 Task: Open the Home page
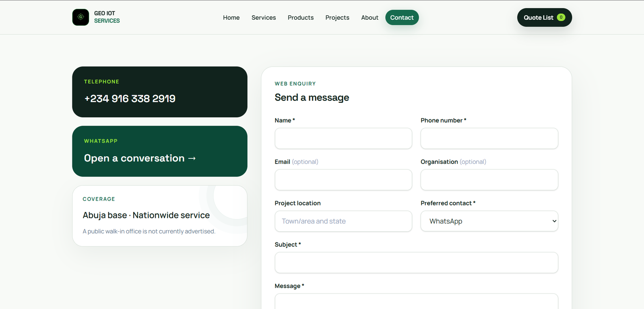231,18
